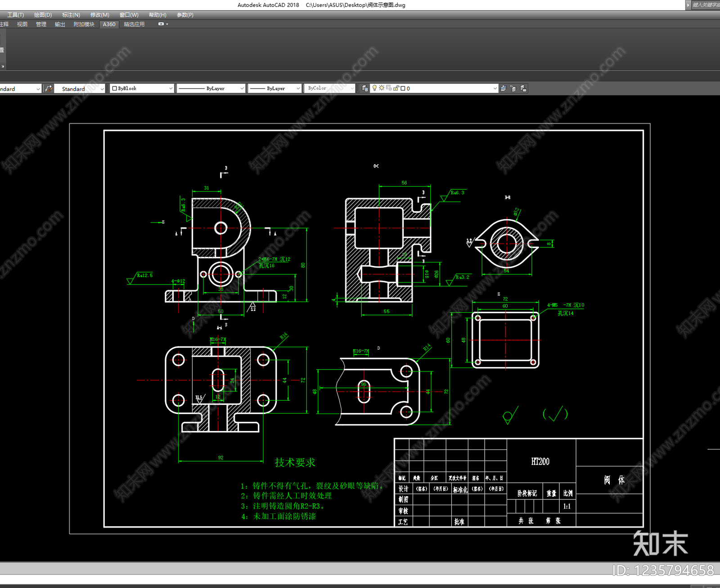Click the 技术要求 heading text in drawing
This screenshot has width=720, height=588.
click(x=295, y=462)
